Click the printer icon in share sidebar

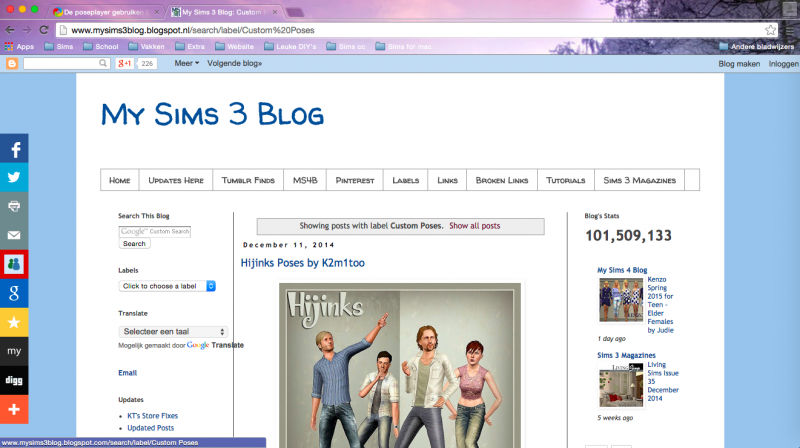(14, 206)
